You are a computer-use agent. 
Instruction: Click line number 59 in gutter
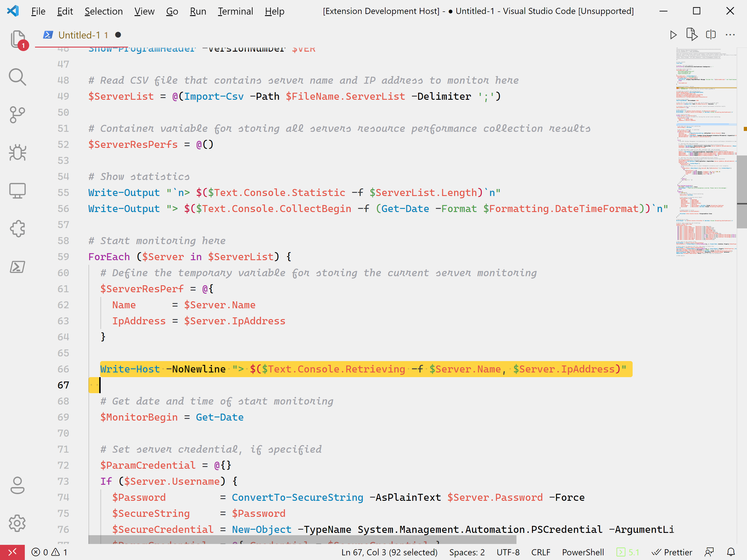[x=63, y=257]
